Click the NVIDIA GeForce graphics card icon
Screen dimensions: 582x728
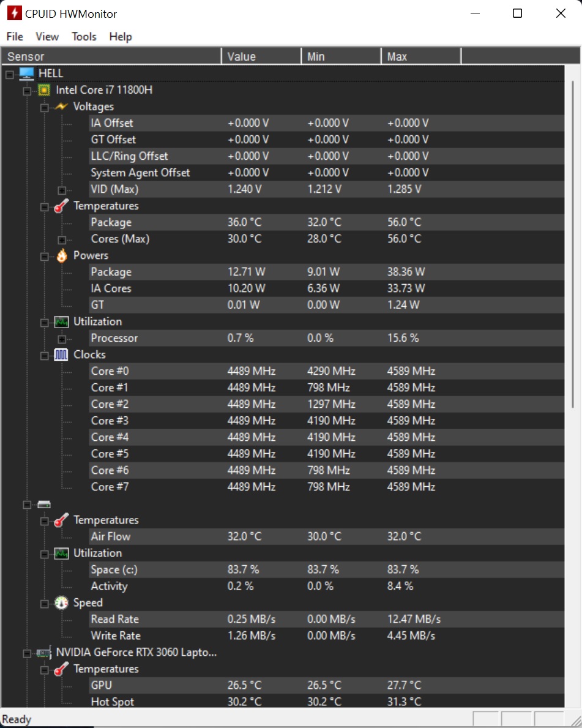point(44,653)
